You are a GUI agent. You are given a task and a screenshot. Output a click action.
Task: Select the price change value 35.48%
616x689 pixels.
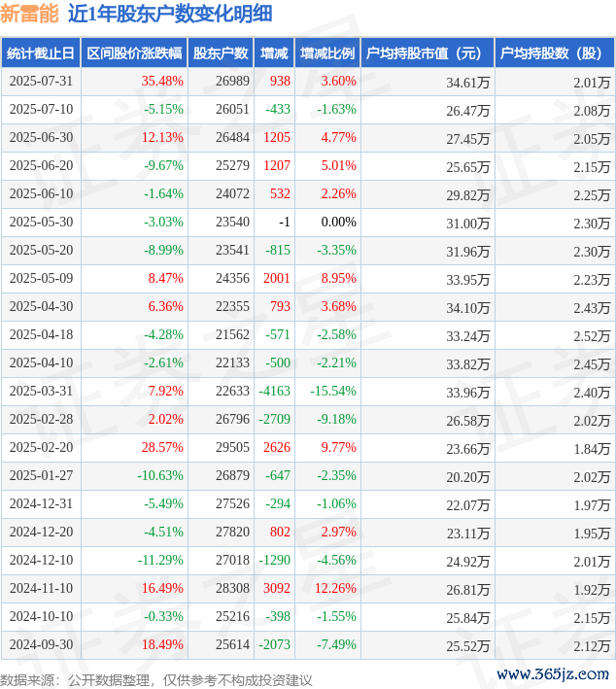pos(162,82)
